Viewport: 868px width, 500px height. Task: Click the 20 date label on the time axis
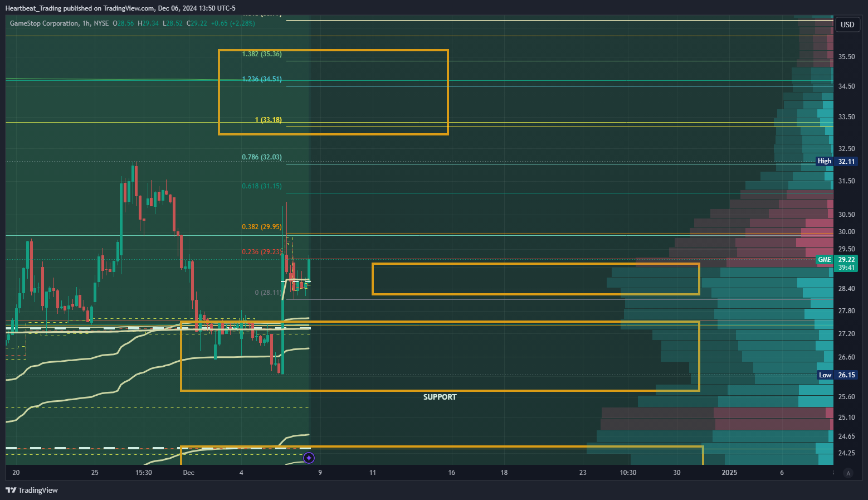pos(16,473)
